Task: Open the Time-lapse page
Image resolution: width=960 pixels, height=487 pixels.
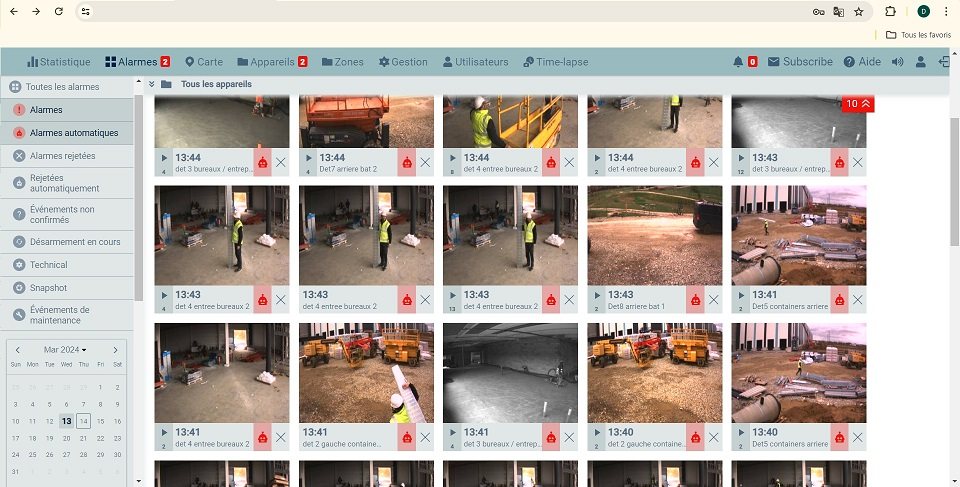Action: [556, 62]
